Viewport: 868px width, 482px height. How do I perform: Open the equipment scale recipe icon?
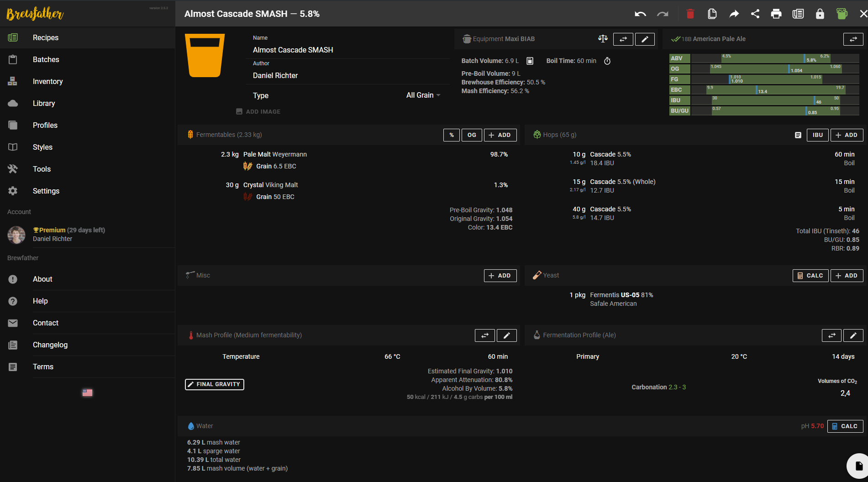coord(603,39)
